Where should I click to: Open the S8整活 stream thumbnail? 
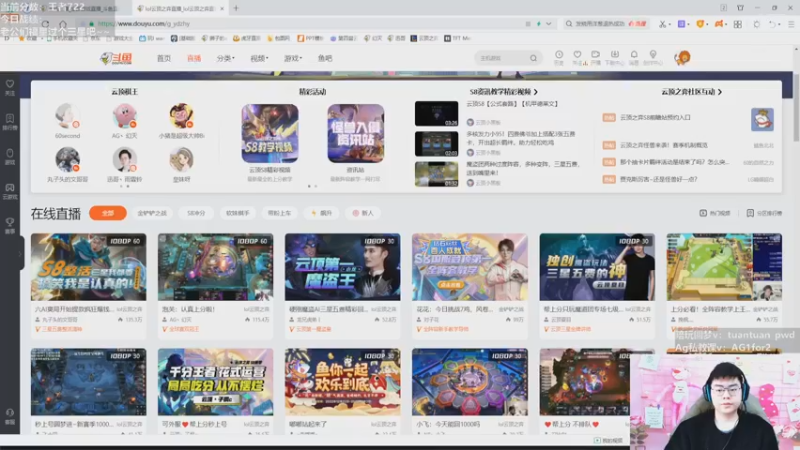[x=88, y=267]
